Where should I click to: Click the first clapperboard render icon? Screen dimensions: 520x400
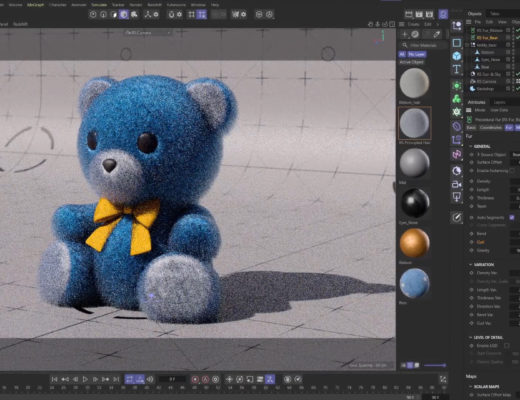pyautogui.click(x=409, y=14)
